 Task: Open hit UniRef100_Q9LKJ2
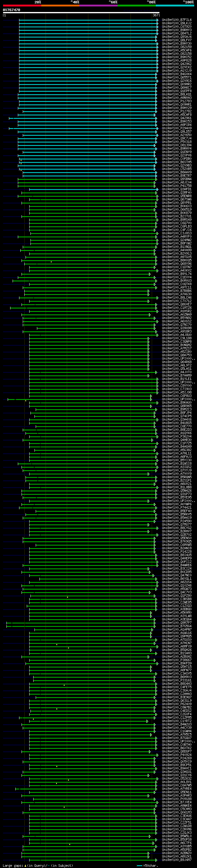pos(177,23)
